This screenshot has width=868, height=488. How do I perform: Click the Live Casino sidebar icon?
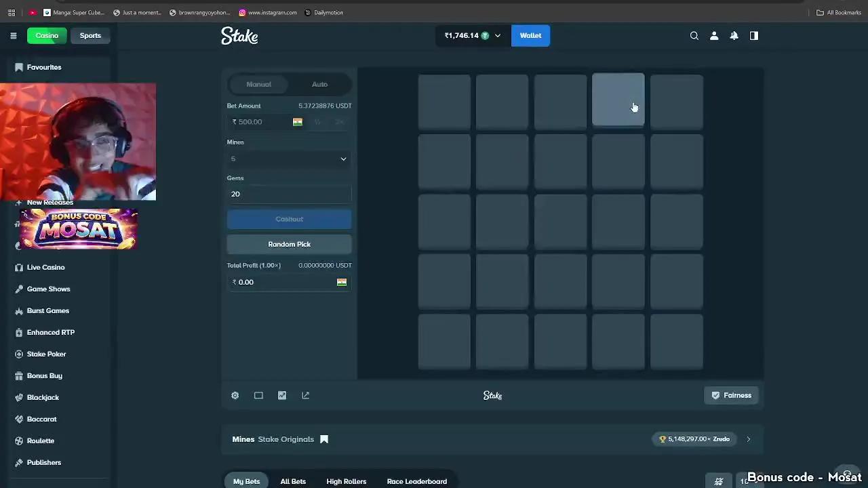point(19,267)
